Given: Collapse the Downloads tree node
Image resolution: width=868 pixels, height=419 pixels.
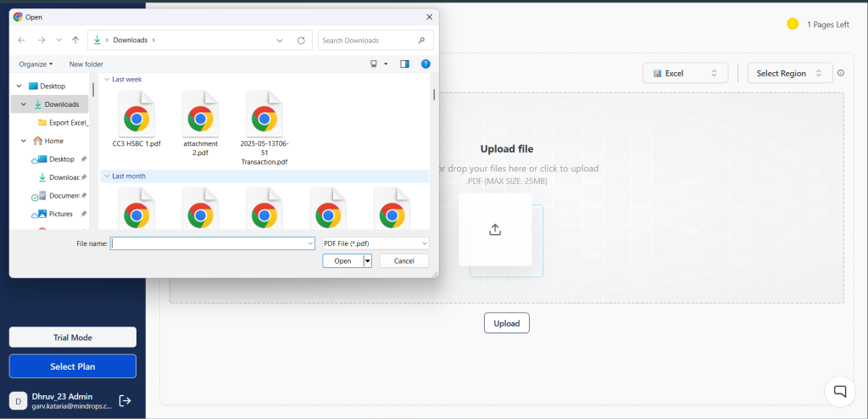Looking at the screenshot, I should coord(24,104).
